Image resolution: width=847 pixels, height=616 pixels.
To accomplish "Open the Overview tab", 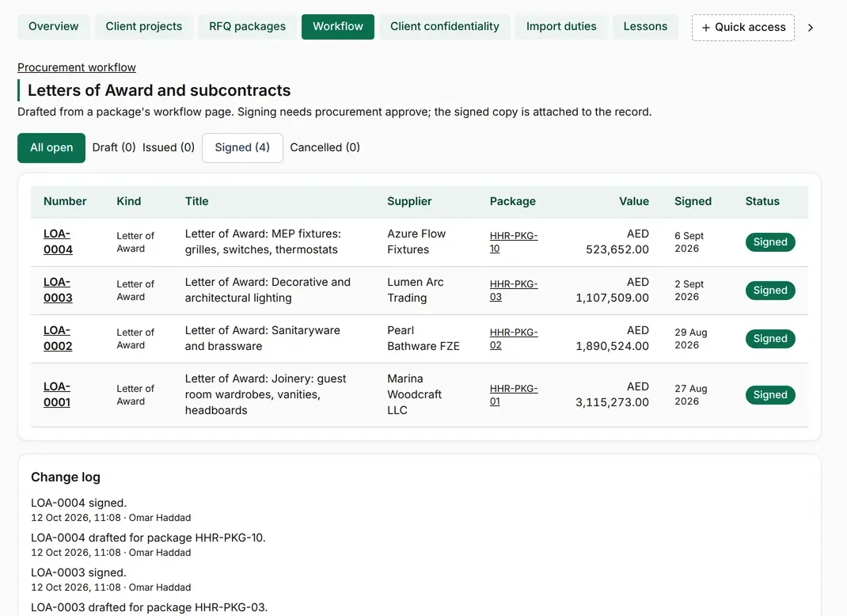I will [x=54, y=26].
